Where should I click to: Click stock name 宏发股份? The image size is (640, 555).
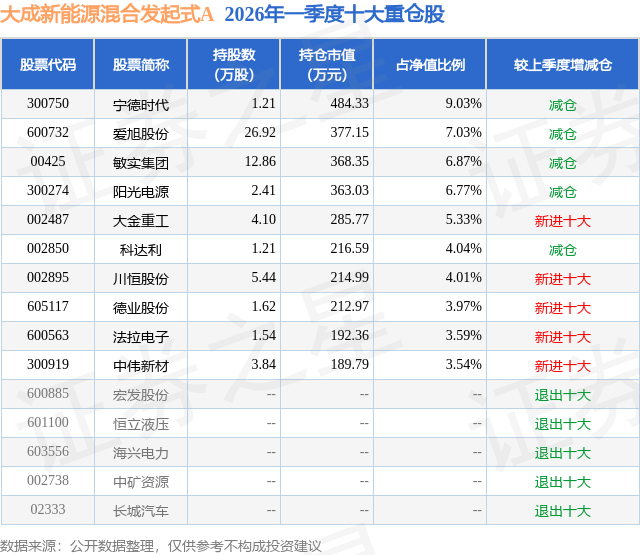(x=141, y=395)
